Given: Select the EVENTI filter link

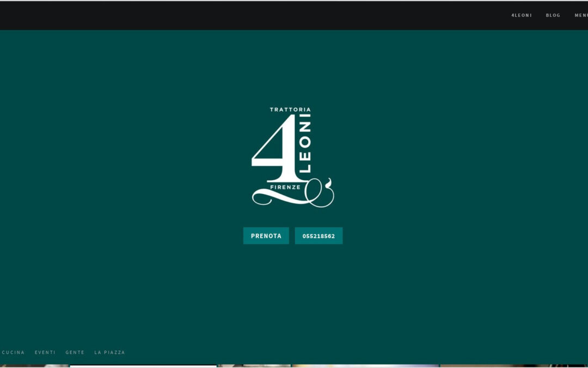Looking at the screenshot, I should click(x=45, y=352).
